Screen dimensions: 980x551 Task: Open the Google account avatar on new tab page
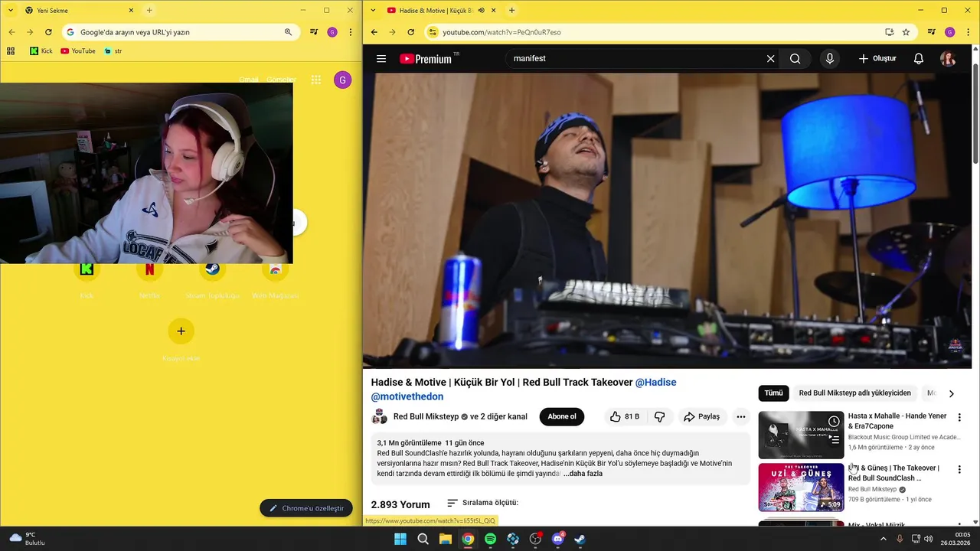click(342, 80)
